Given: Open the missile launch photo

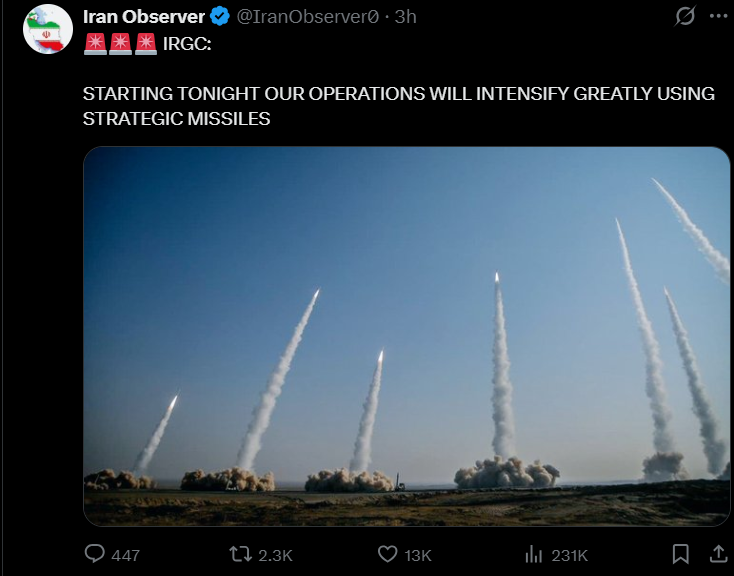Looking at the screenshot, I should tap(406, 336).
